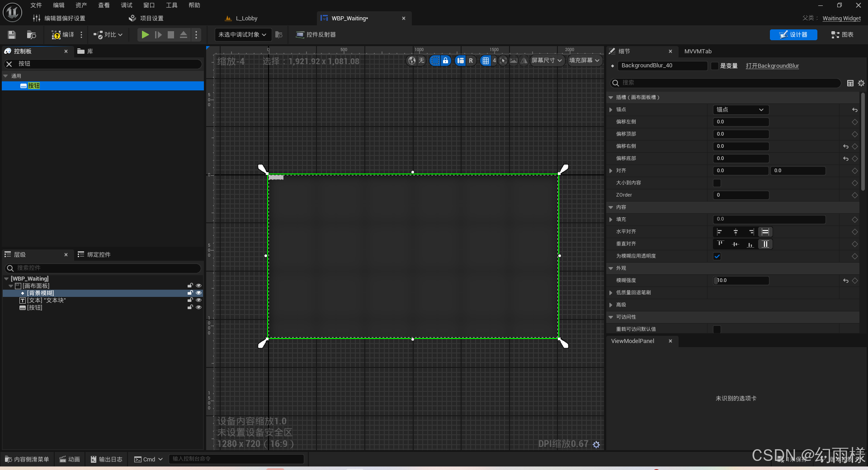Viewport: 868px width, 470px height.
Task: Open details property matrix grid icon
Action: click(x=850, y=83)
